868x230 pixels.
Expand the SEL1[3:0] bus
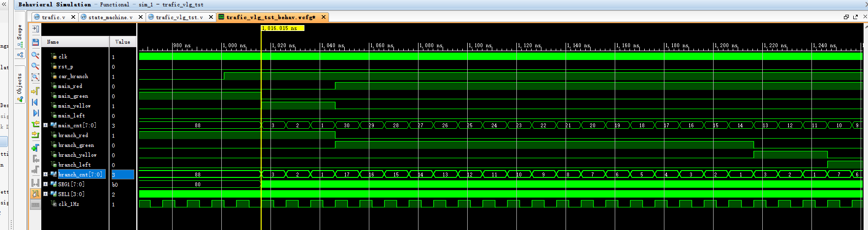click(x=46, y=194)
